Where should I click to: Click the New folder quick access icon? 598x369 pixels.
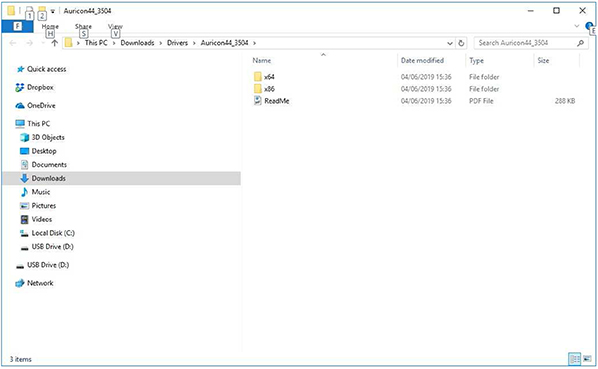pos(42,10)
